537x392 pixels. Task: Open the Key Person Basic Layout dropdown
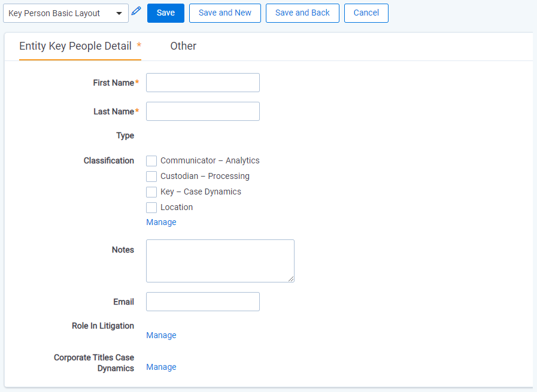coord(66,13)
